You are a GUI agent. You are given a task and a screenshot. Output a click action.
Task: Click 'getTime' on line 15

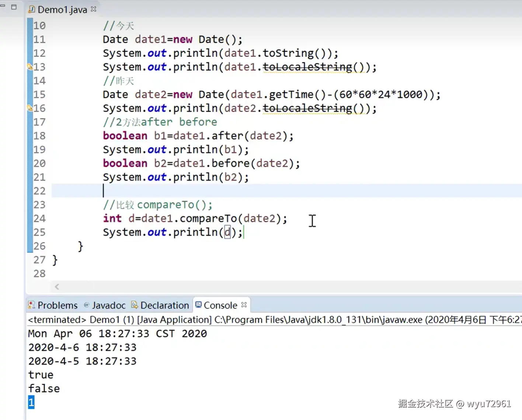pyautogui.click(x=291, y=95)
